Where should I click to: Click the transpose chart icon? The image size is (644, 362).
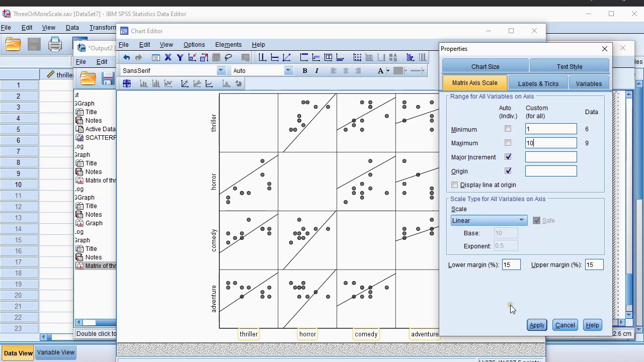click(x=410, y=57)
